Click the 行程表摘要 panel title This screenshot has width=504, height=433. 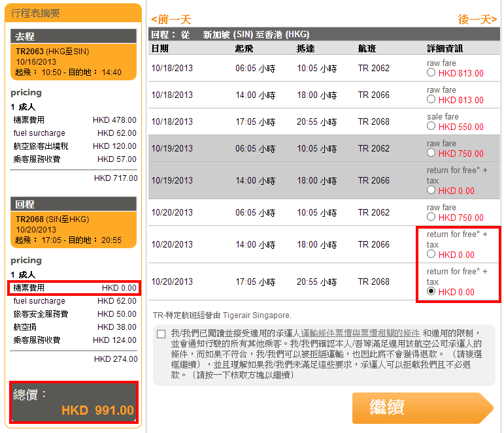pyautogui.click(x=73, y=13)
